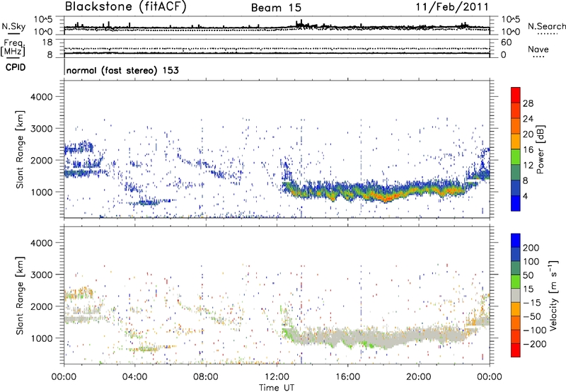This screenshot has height=392, width=566.
Task: Click the red top segment of Power colorbar
Action: point(516,96)
